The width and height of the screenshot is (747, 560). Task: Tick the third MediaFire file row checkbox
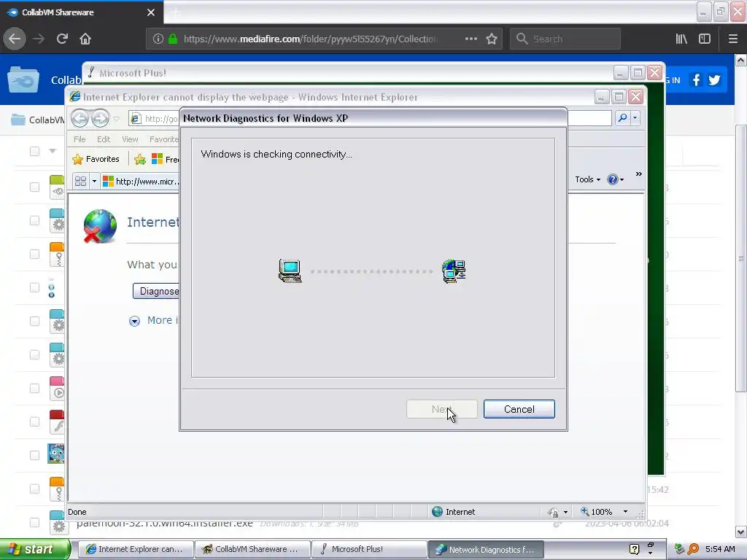34,254
